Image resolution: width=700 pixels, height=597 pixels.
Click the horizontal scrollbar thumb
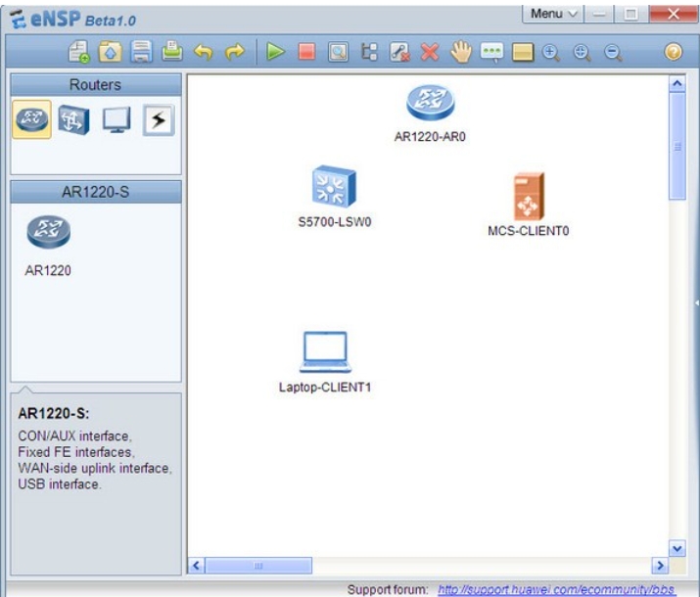coord(258,566)
